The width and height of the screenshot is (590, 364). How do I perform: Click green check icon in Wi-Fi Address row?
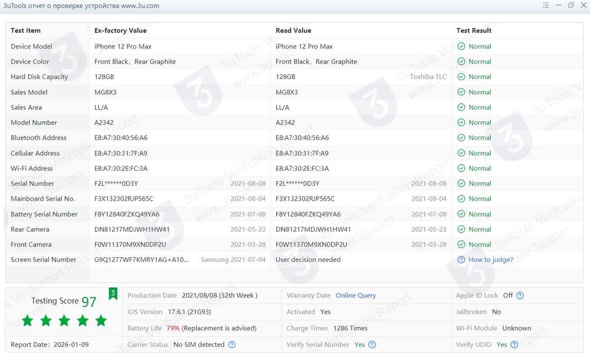pos(461,168)
